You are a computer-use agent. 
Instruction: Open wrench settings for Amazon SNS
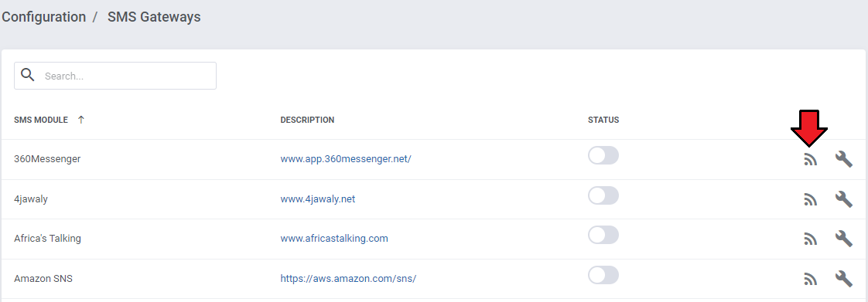pos(844,279)
